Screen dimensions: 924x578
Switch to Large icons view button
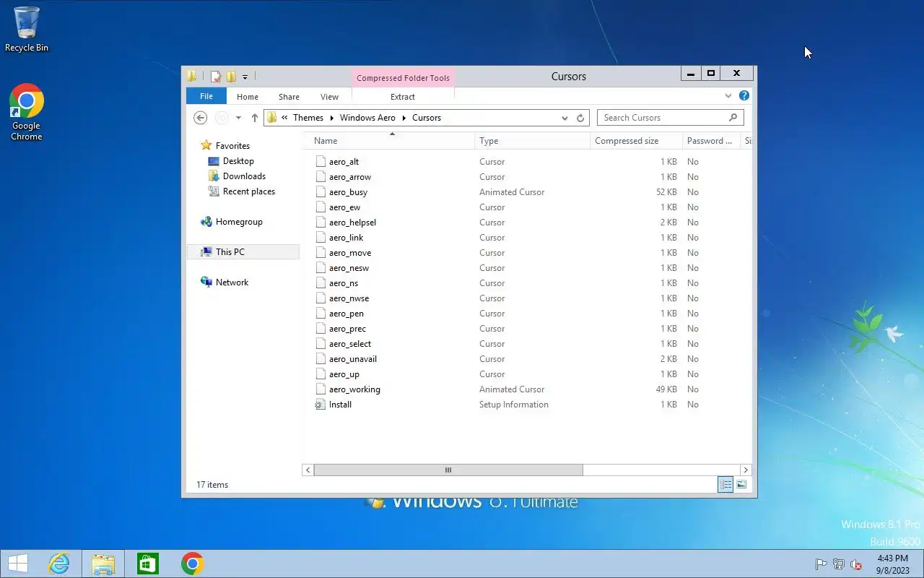tap(741, 485)
